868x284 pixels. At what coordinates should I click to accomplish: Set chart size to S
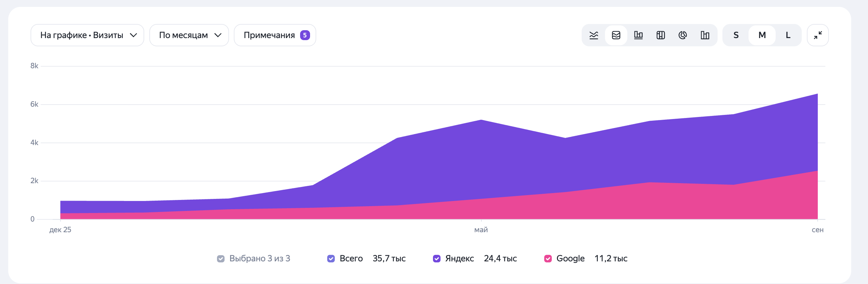pos(736,35)
